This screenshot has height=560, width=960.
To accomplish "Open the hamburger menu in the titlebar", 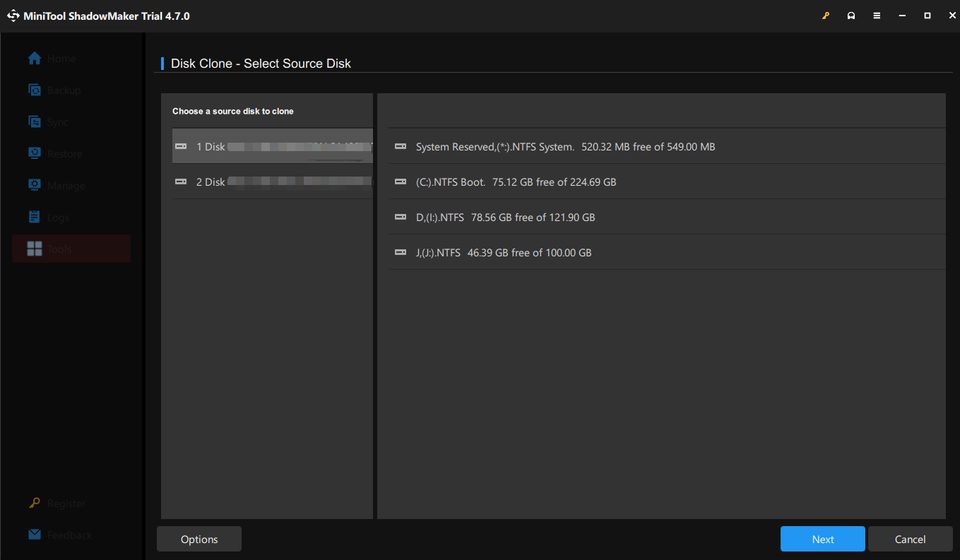I will coord(877,15).
